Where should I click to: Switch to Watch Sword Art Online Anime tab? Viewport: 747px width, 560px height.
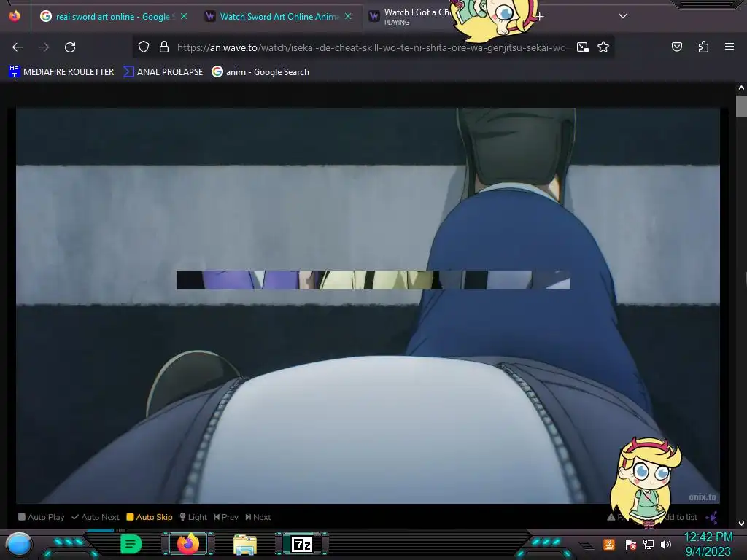[x=279, y=16]
